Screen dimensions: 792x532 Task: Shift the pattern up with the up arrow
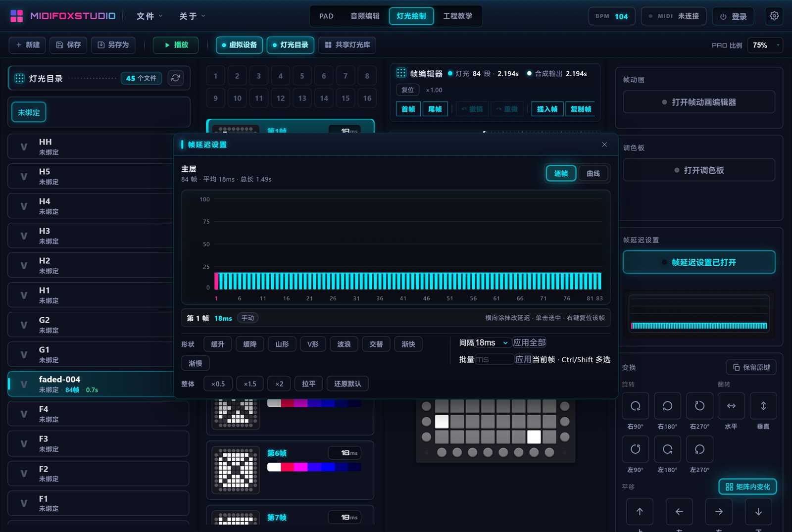tap(640, 512)
